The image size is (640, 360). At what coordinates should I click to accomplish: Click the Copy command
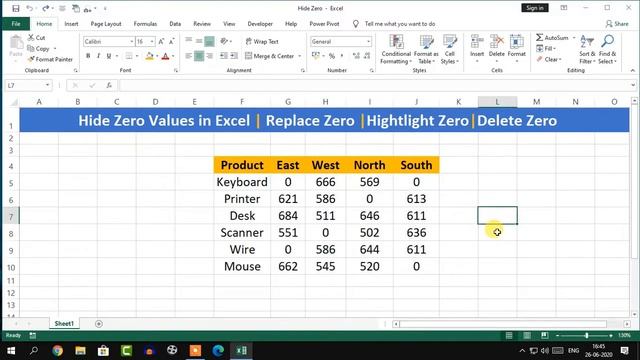tap(39, 49)
